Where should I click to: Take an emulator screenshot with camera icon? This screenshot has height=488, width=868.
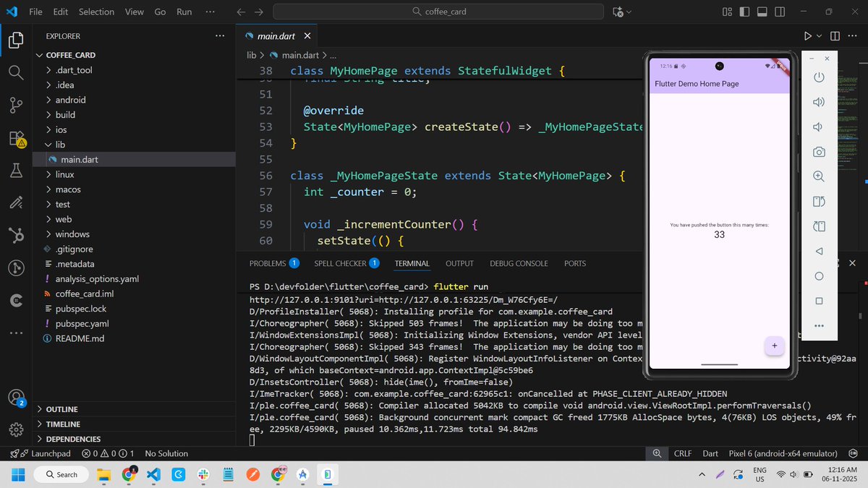[x=819, y=152]
